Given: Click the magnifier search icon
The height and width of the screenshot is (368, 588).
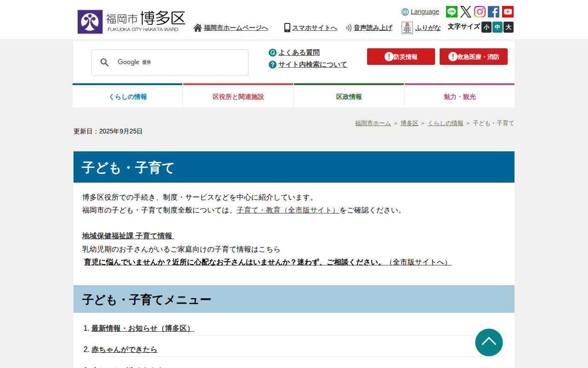Looking at the screenshot, I should 105,63.
